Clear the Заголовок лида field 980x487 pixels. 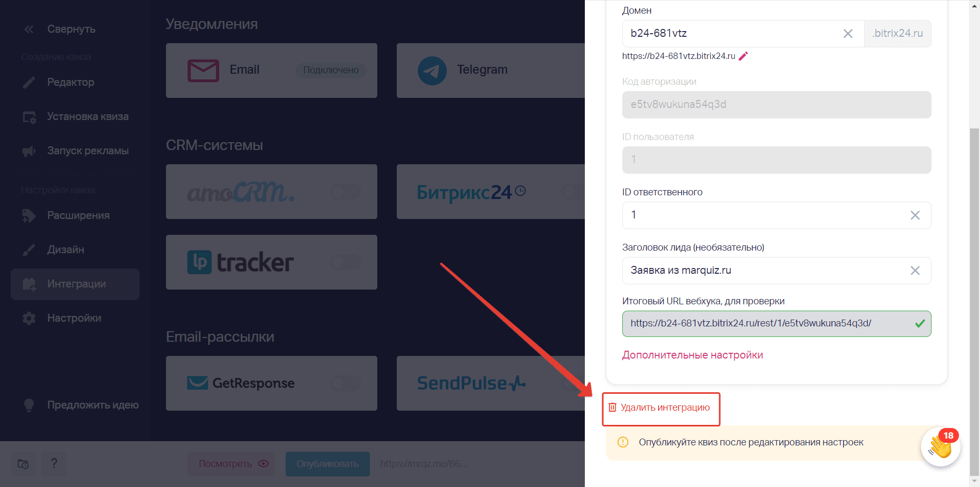(915, 271)
